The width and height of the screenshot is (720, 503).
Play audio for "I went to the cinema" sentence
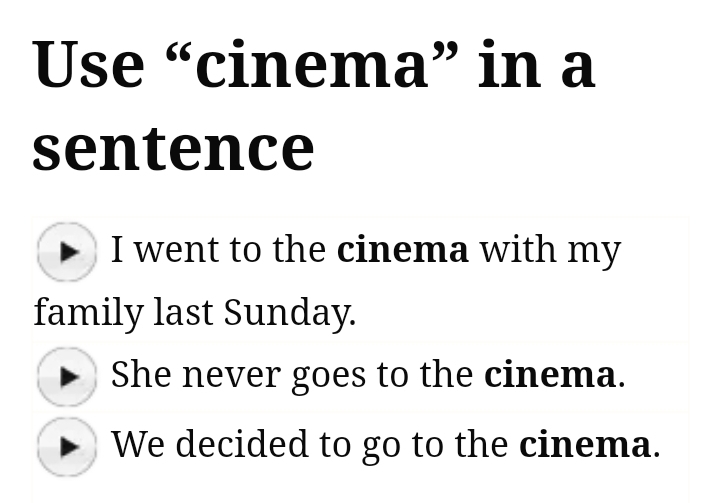[67, 251]
